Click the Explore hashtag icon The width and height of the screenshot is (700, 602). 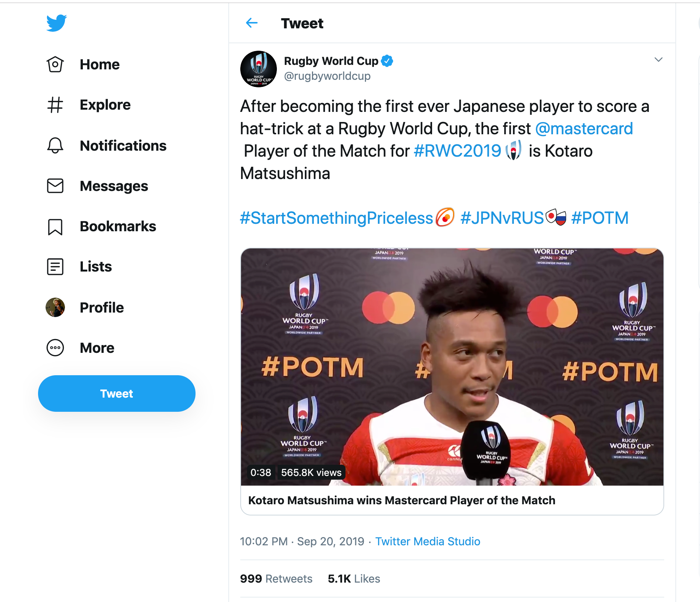pos(55,105)
